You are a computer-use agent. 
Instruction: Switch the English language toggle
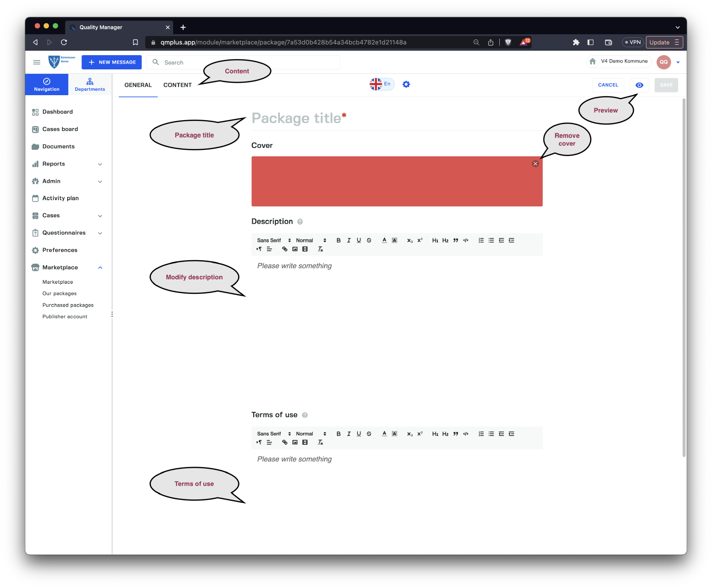click(x=382, y=84)
